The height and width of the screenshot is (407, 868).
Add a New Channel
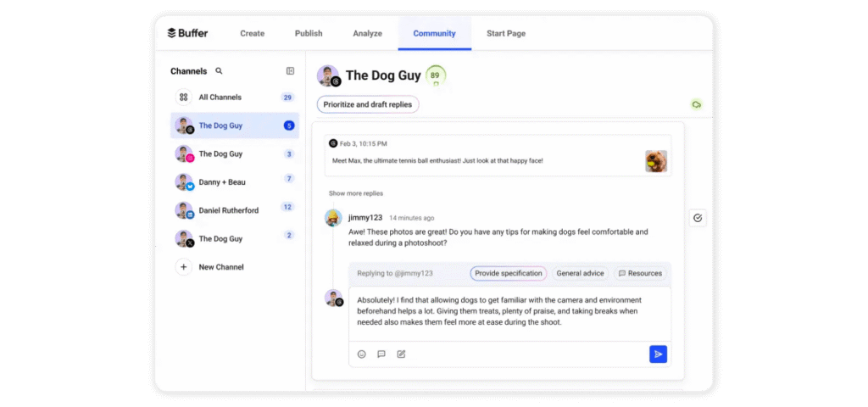pos(220,267)
